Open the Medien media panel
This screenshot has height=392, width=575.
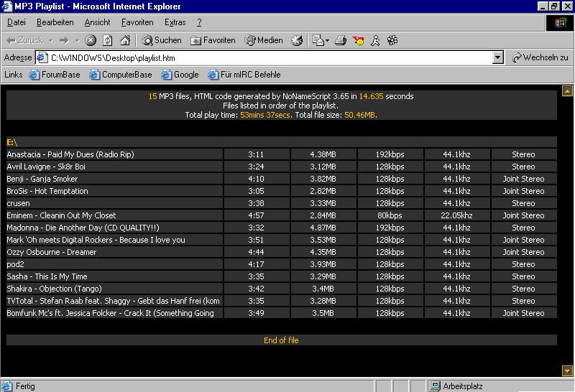point(264,40)
